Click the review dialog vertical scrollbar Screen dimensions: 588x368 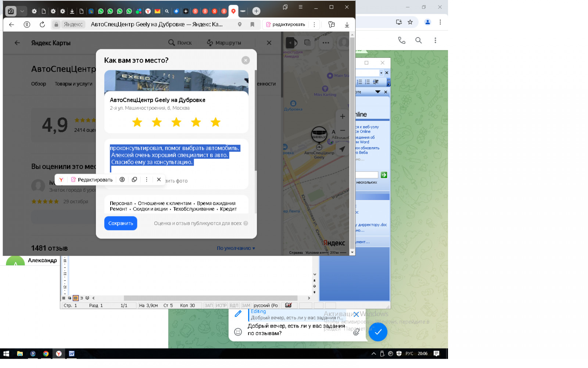255,120
